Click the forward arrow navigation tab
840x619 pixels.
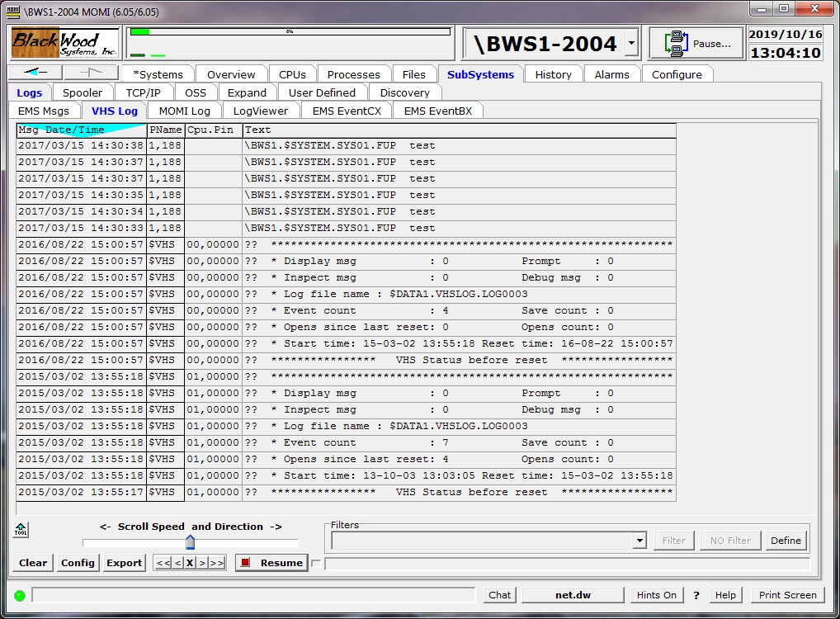click(92, 73)
